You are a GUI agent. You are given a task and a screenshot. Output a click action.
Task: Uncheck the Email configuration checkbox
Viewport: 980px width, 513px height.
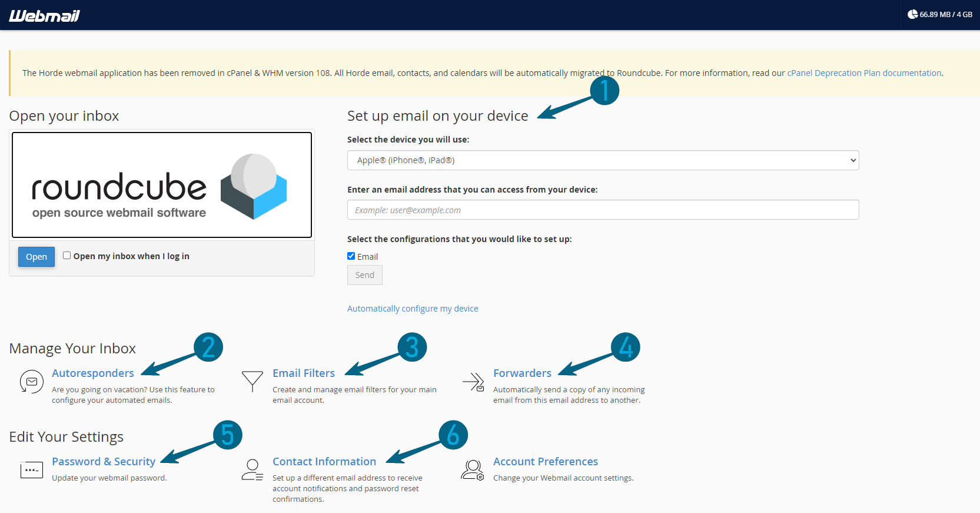coord(351,256)
